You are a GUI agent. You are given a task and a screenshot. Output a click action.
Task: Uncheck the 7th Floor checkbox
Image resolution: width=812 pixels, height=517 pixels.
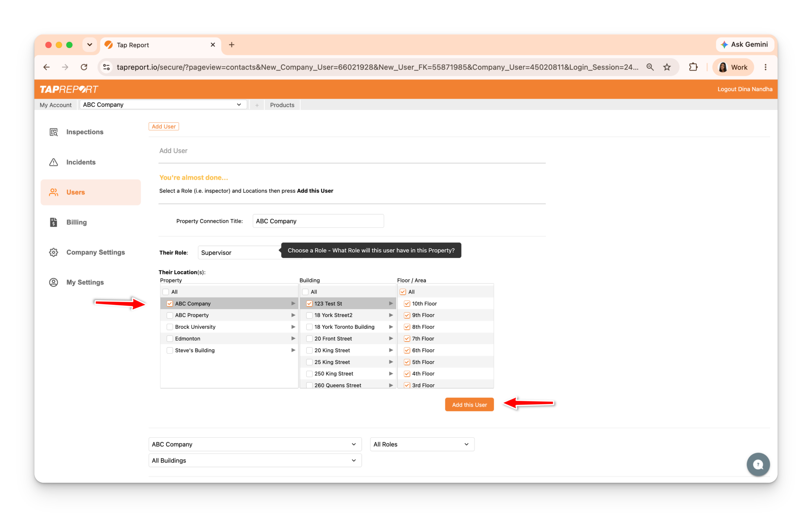point(407,339)
